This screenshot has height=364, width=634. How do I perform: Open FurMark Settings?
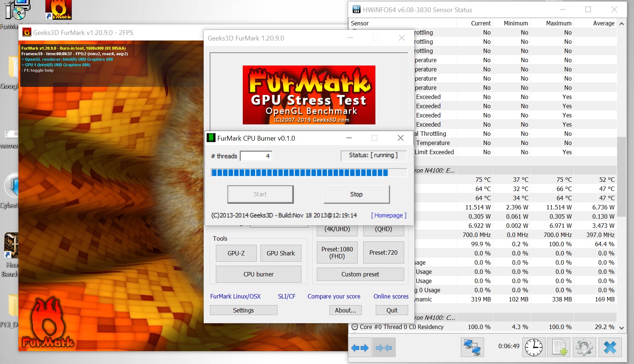point(244,310)
